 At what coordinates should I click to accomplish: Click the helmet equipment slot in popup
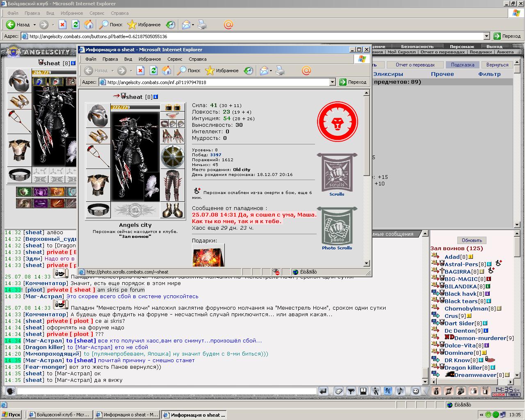98,115
